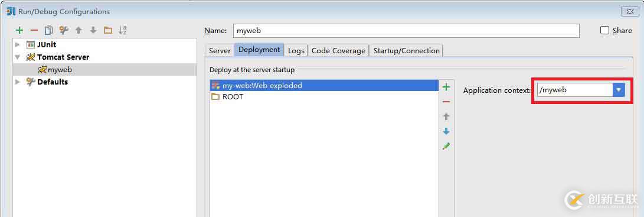Screen dimensions: 644x217
Task: Open edit defaults wrench icon
Action: 64,31
